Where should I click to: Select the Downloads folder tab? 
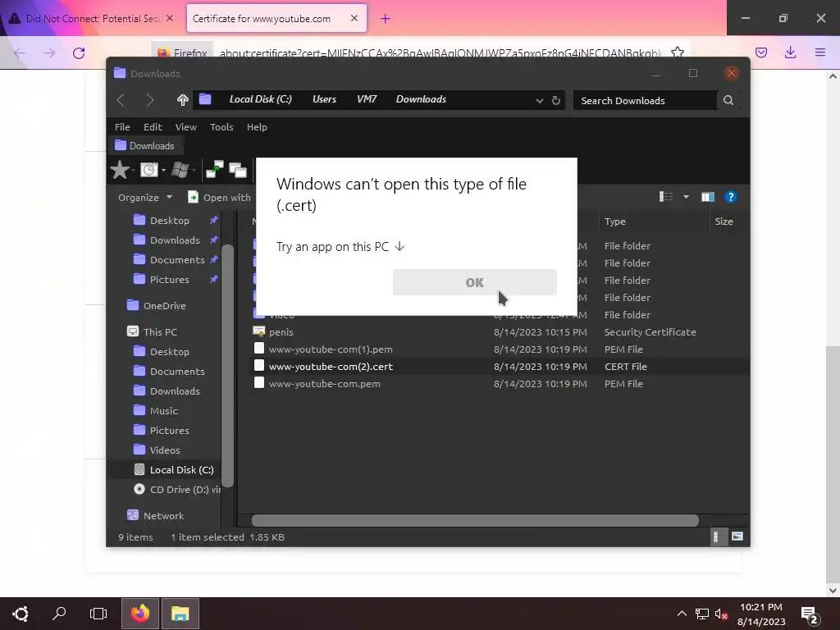click(145, 146)
